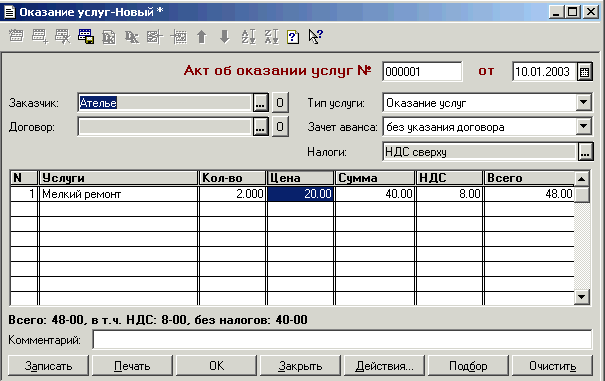This screenshot has width=605, height=381.
Task: Open the Заказчик selection ellipsis button
Action: 260,103
